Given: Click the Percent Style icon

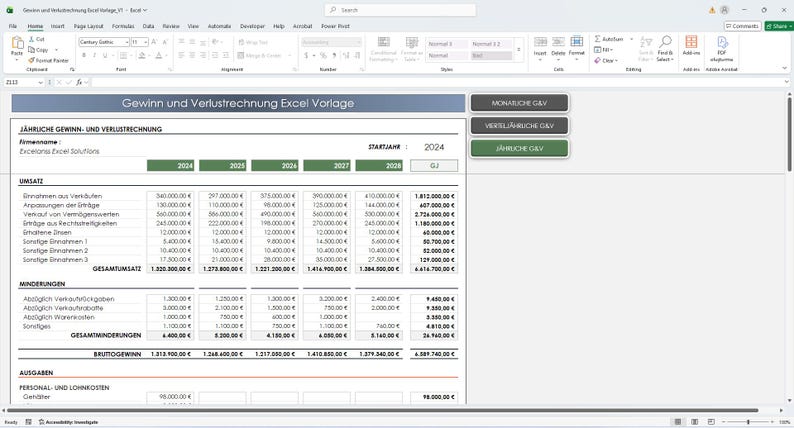Looking at the screenshot, I should tap(323, 55).
